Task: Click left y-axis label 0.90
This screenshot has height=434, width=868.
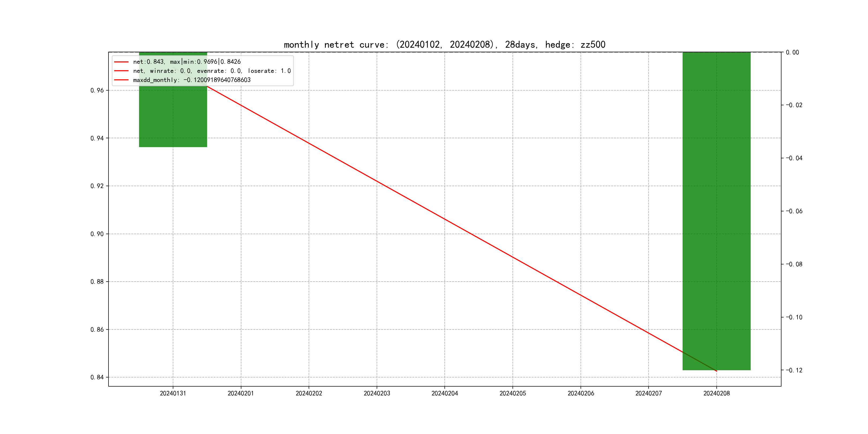Action: (97, 234)
